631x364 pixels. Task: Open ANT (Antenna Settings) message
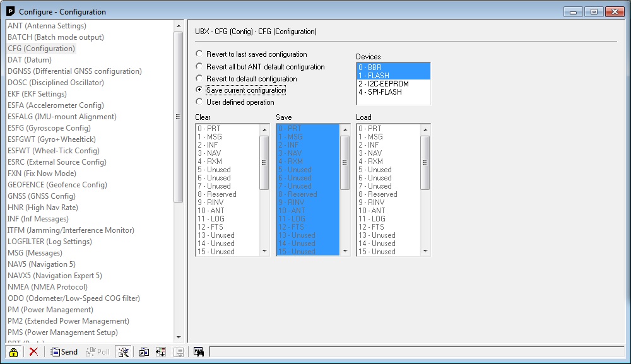47,26
